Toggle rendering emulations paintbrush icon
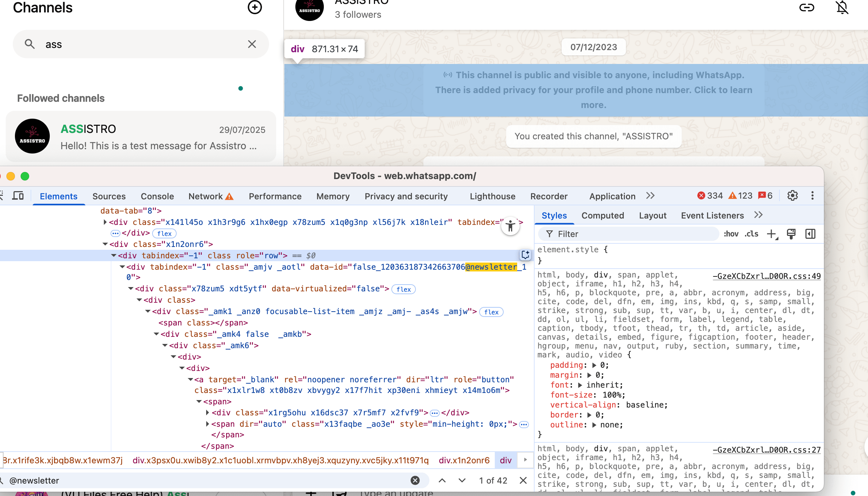This screenshot has width=868, height=496. point(791,234)
